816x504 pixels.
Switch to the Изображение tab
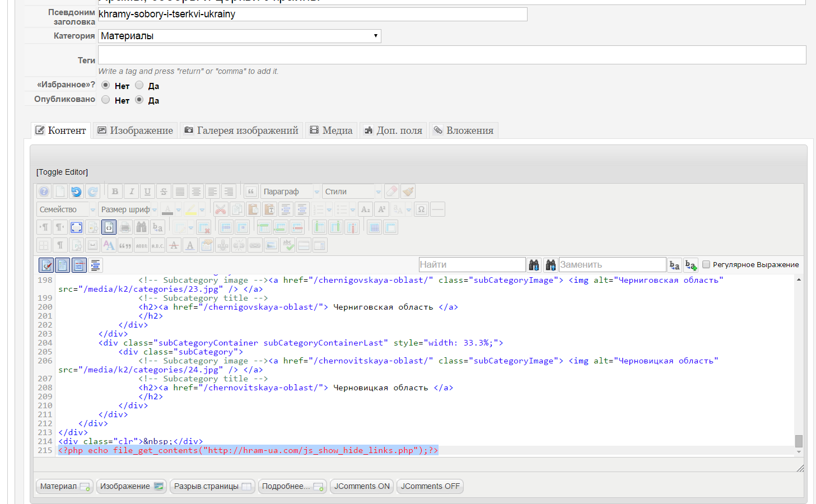[x=135, y=130]
